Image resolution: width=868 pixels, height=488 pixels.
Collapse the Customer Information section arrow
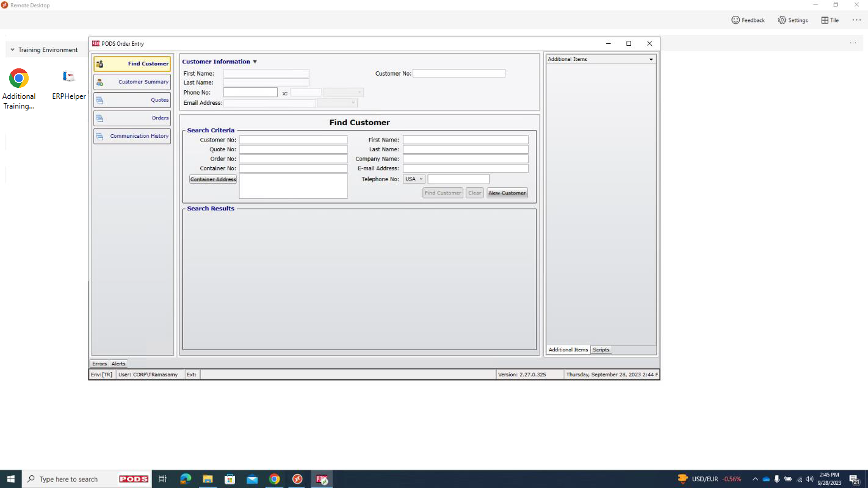coord(255,62)
